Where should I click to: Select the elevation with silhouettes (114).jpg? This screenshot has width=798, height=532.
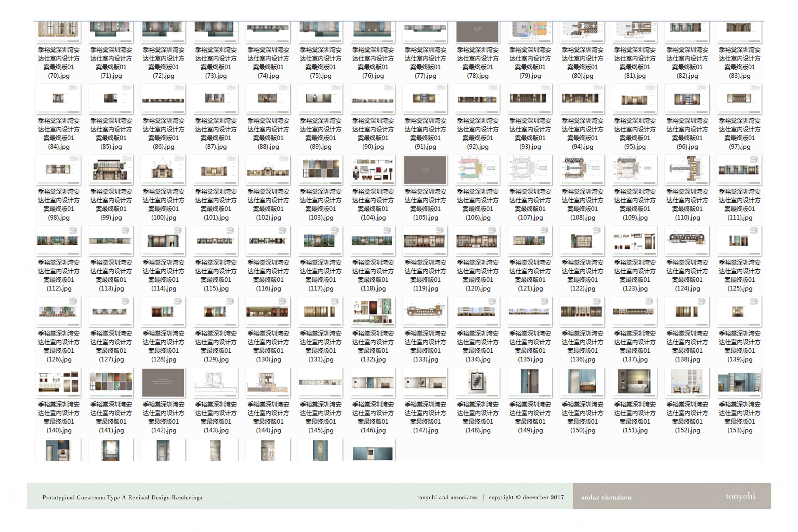click(x=163, y=241)
